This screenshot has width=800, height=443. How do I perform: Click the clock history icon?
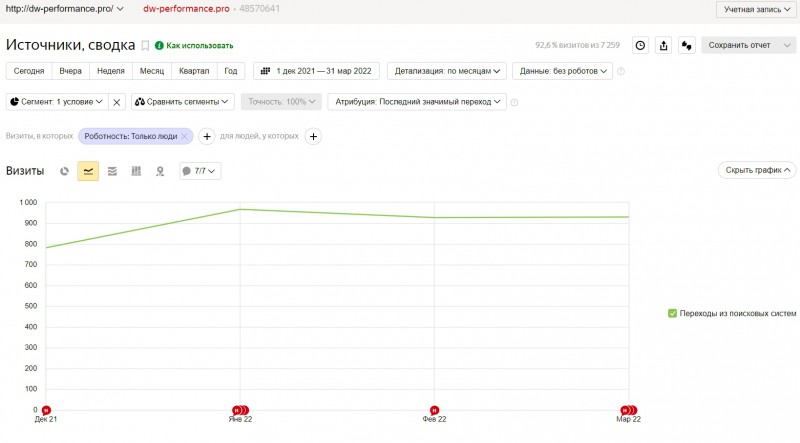(x=640, y=45)
